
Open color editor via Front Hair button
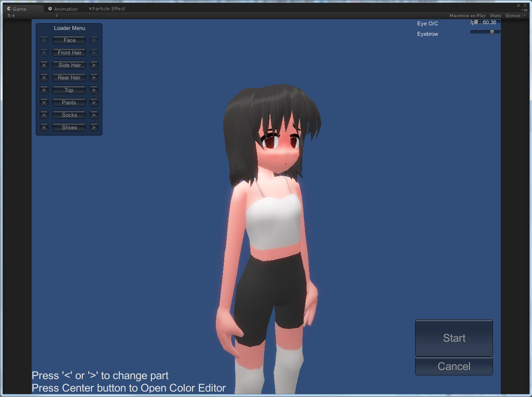[x=69, y=53]
